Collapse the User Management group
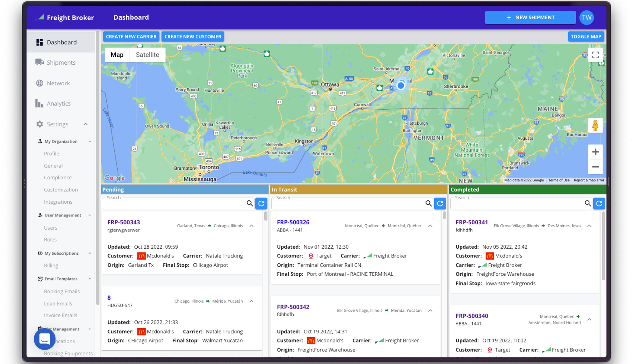This screenshot has height=364, width=633. click(x=90, y=215)
